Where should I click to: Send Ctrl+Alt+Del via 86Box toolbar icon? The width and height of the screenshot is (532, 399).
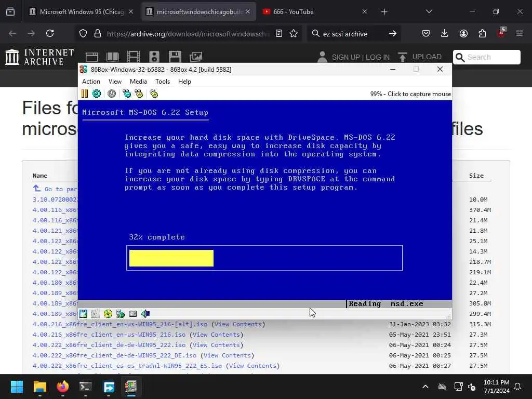(x=127, y=94)
